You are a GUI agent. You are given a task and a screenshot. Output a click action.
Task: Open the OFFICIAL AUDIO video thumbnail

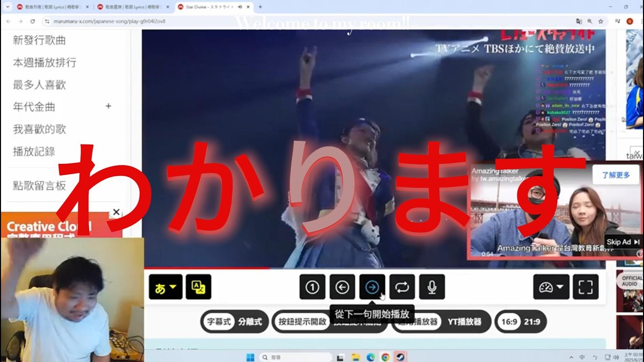tap(629, 291)
